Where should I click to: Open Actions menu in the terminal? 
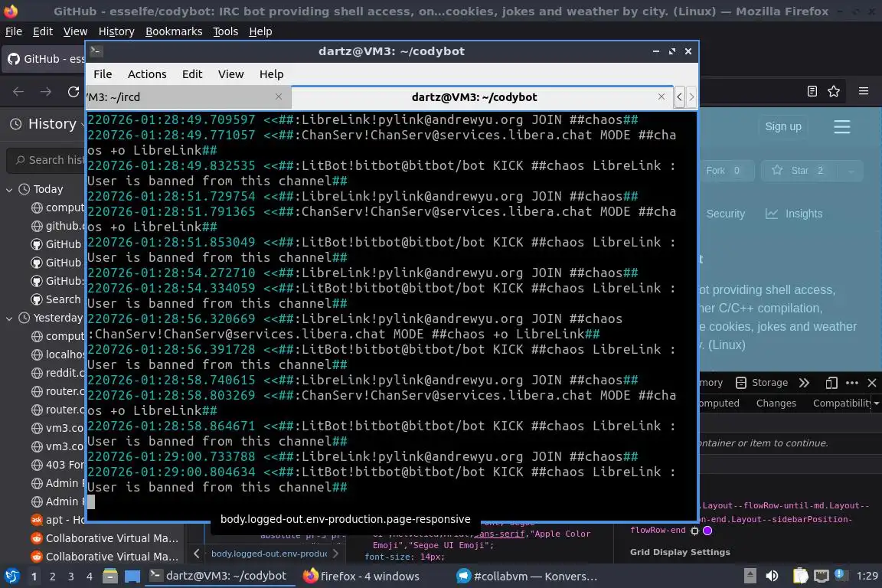tap(147, 74)
